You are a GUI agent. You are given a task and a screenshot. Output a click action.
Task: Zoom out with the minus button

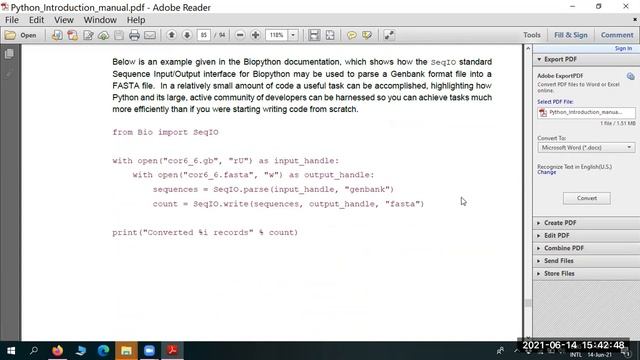[240, 35]
